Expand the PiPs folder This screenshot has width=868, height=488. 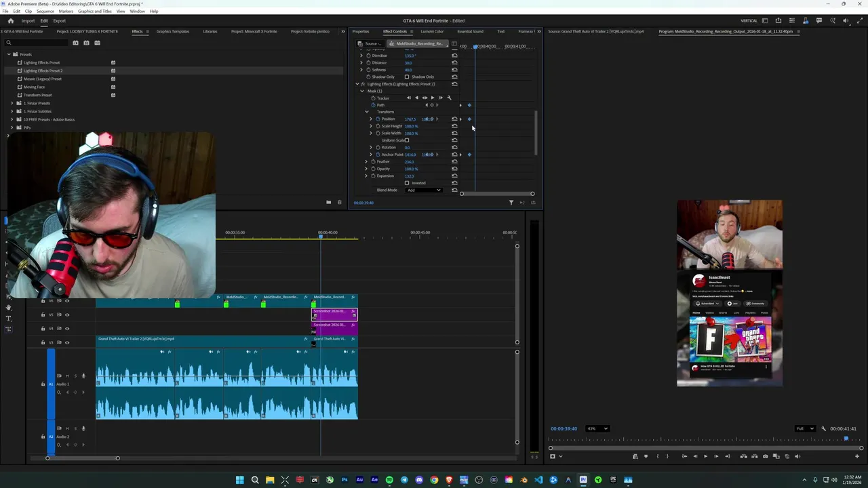(12, 127)
